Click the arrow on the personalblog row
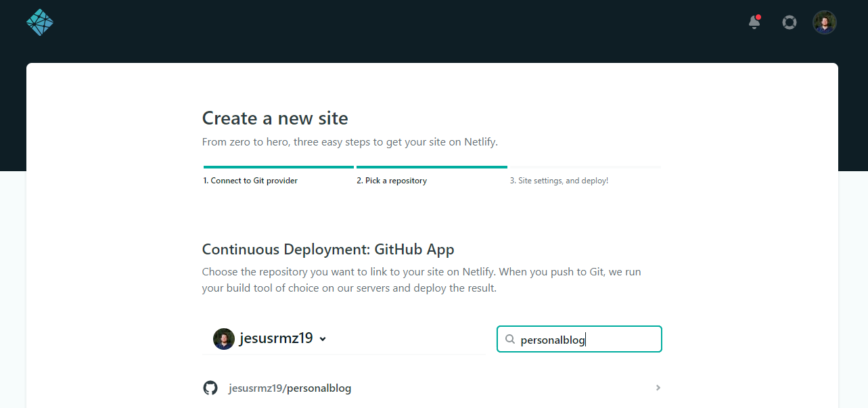868x408 pixels. 658,388
